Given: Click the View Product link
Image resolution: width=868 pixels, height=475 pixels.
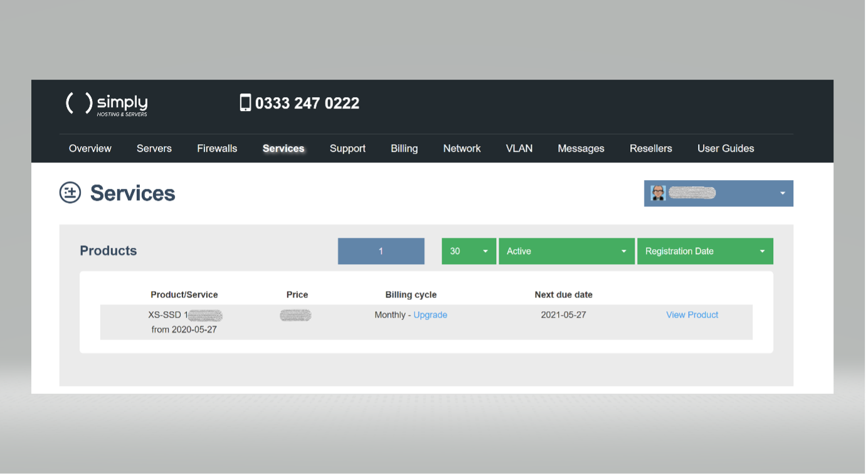Looking at the screenshot, I should click(x=692, y=314).
